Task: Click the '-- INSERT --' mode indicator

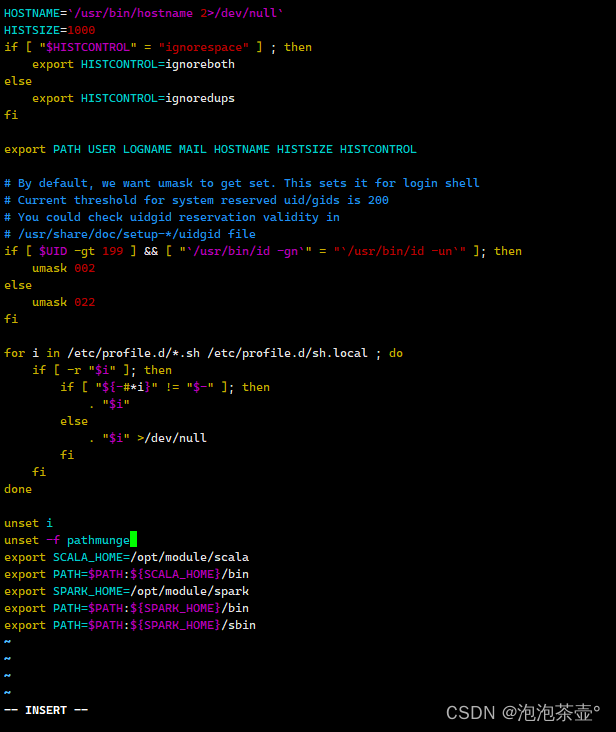Action: [x=46, y=710]
